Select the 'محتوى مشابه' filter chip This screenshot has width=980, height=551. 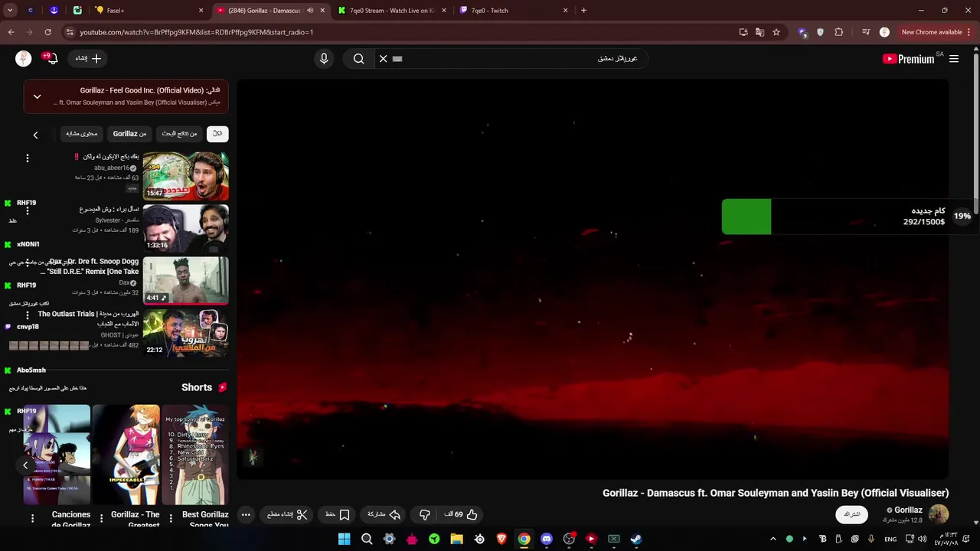click(x=81, y=134)
